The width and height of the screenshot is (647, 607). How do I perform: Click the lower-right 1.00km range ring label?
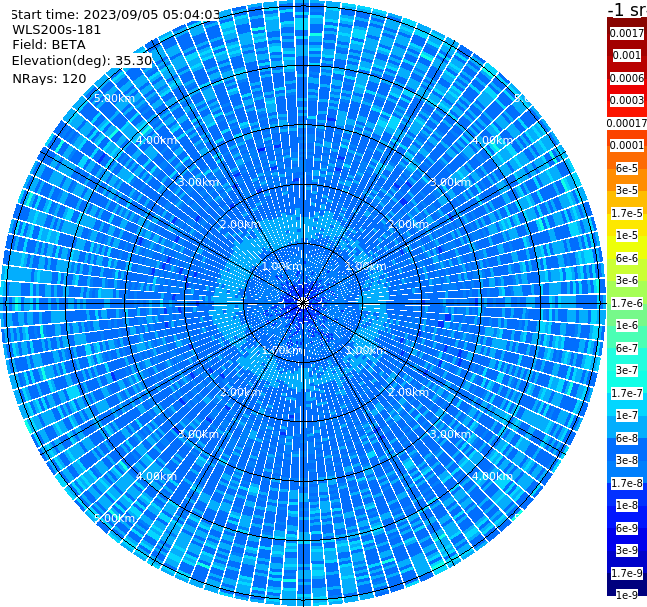point(366,350)
